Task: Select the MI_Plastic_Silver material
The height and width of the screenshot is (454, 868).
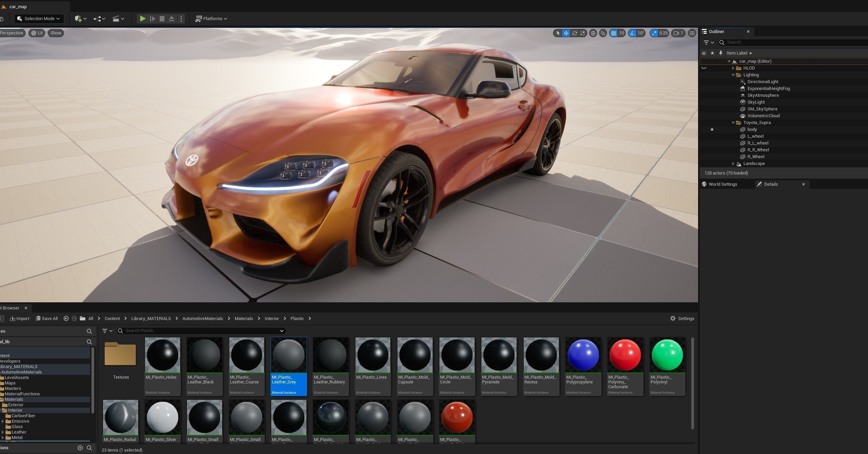Action: (x=162, y=421)
